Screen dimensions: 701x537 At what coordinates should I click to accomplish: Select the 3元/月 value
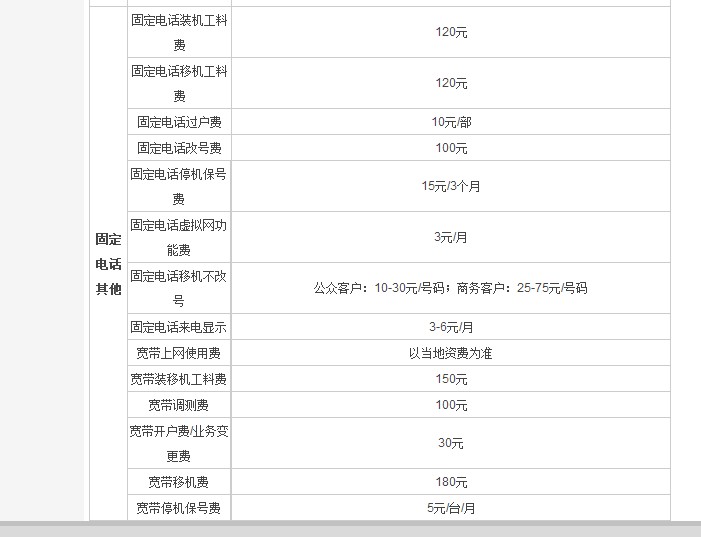click(x=451, y=237)
